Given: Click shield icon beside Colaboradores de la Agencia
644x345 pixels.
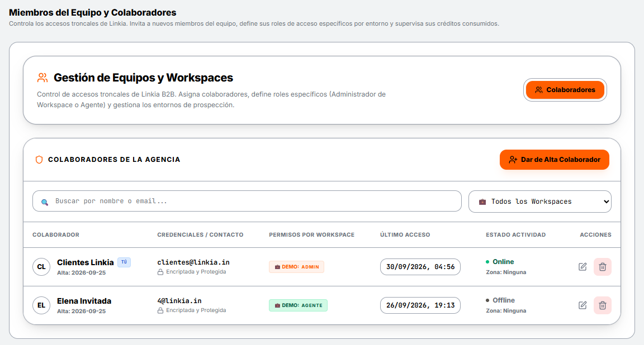Looking at the screenshot, I should (39, 160).
